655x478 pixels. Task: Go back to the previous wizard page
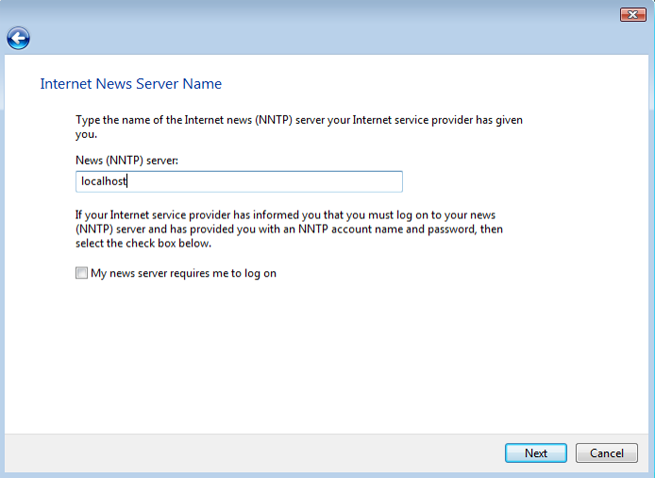tap(18, 39)
